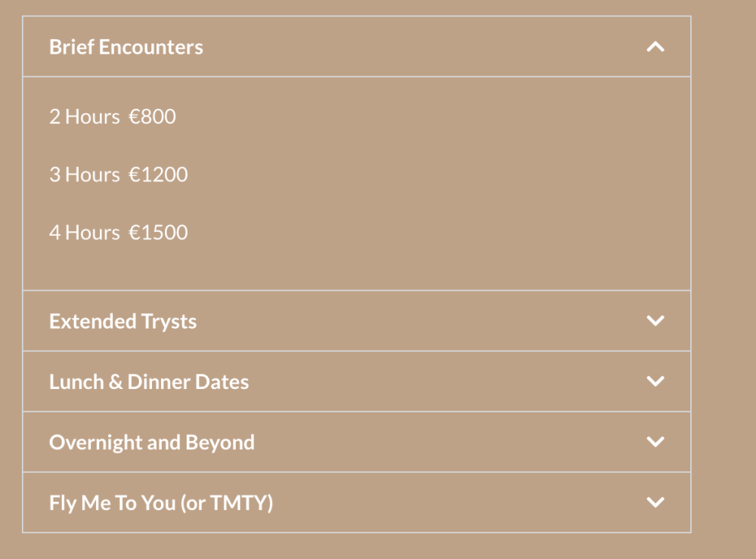Select the 2 Hours label

(x=84, y=117)
